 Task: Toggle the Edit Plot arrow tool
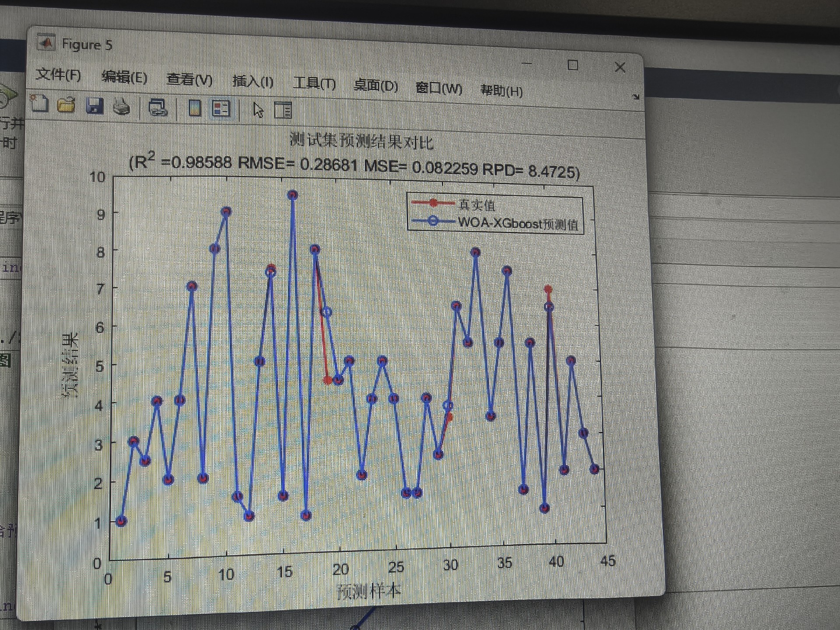coord(258,109)
